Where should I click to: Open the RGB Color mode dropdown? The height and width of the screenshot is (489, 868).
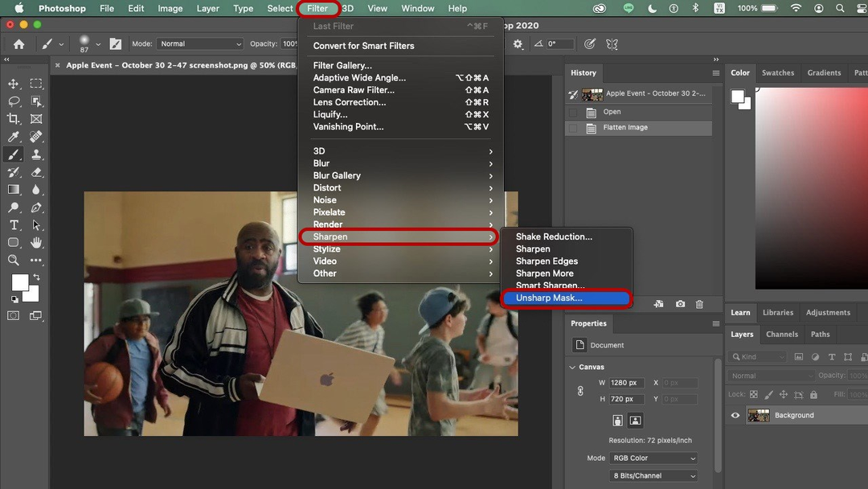click(653, 458)
